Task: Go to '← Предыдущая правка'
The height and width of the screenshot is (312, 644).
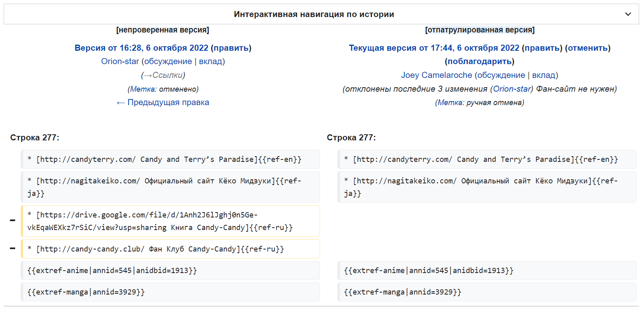Action: click(x=163, y=102)
